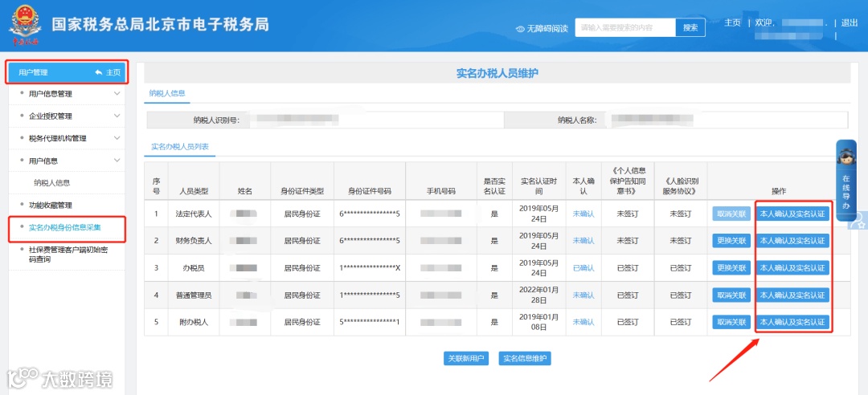This screenshot has height=395, width=868.
Task: Click the 普通管理员 cell
Action: point(194,295)
